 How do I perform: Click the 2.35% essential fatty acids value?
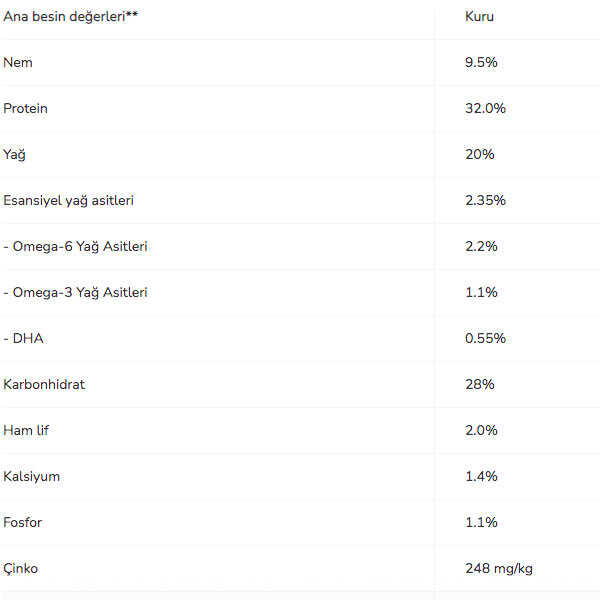485,200
